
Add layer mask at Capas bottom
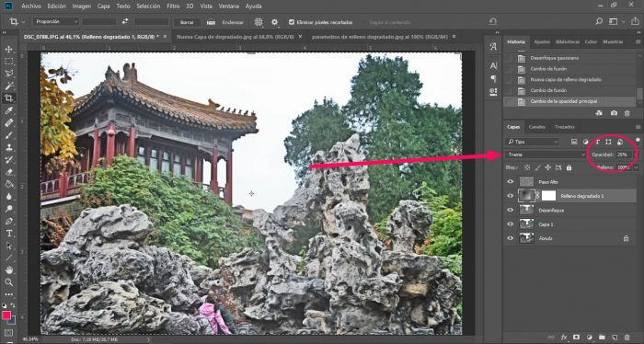pyautogui.click(x=576, y=337)
